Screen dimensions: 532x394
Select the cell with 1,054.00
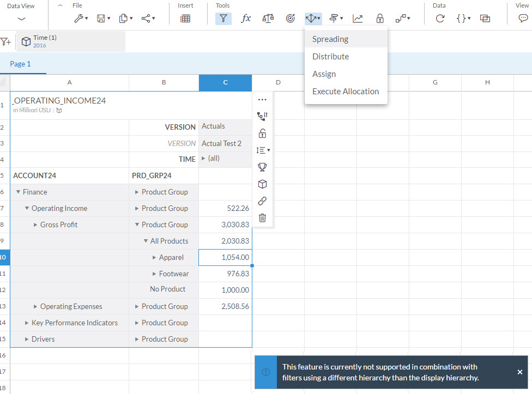tap(225, 257)
